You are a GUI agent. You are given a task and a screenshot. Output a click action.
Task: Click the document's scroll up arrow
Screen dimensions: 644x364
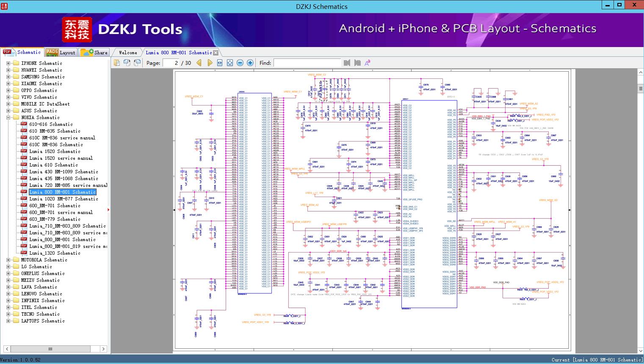pos(641,72)
